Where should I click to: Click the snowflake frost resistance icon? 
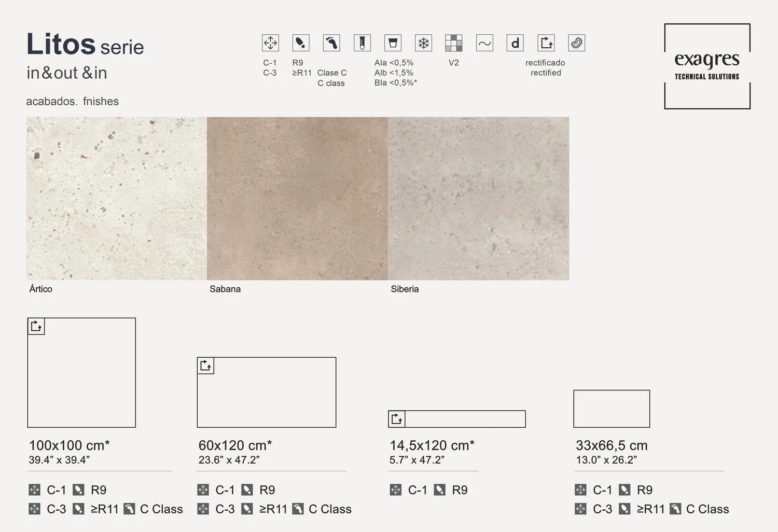tap(424, 43)
